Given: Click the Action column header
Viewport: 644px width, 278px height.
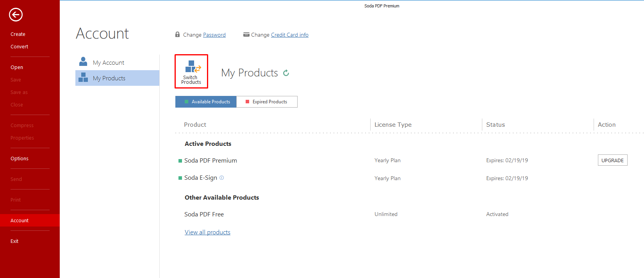Looking at the screenshot, I should click(x=607, y=125).
